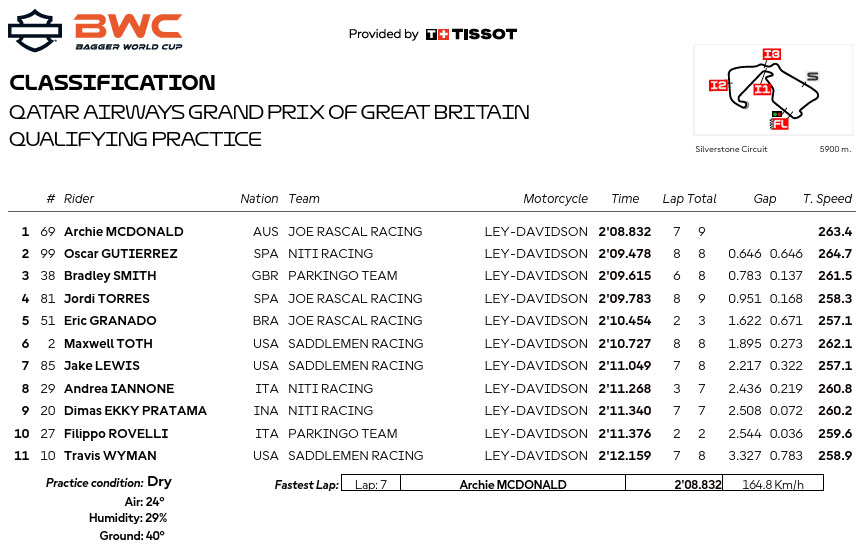Viewport: 863px width, 551px height.
Task: Select the Rider column header
Action: coord(79,199)
